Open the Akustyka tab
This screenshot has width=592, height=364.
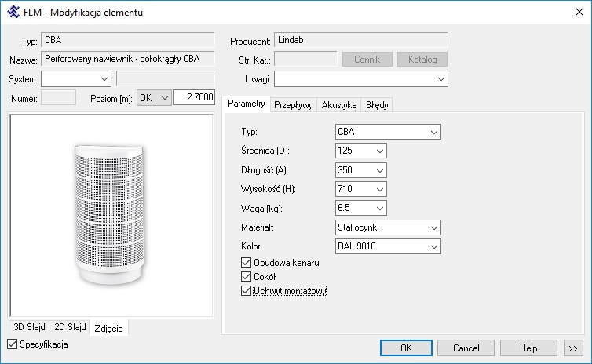click(x=339, y=105)
